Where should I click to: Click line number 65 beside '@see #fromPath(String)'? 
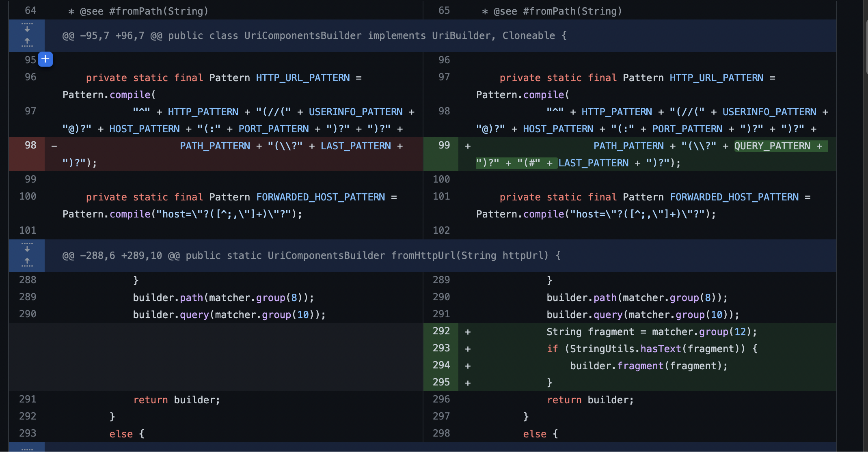tap(444, 11)
